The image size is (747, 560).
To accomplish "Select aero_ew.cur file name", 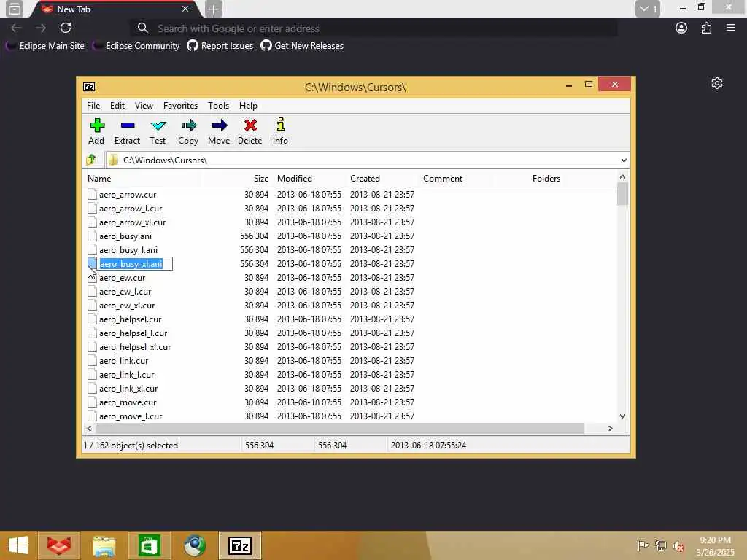I will point(123,278).
